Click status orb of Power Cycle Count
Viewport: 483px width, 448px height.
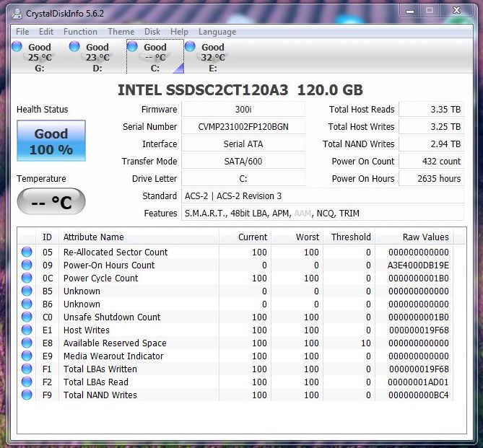coord(27,278)
